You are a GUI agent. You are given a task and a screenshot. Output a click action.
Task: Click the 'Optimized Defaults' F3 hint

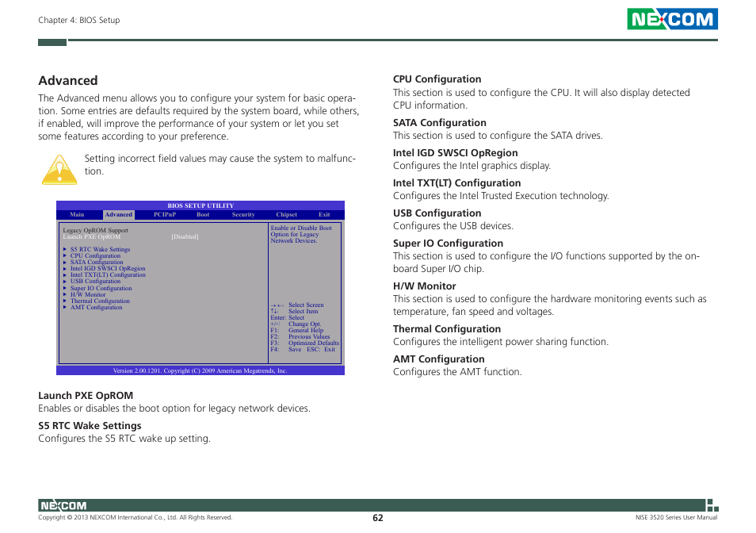pos(314,343)
